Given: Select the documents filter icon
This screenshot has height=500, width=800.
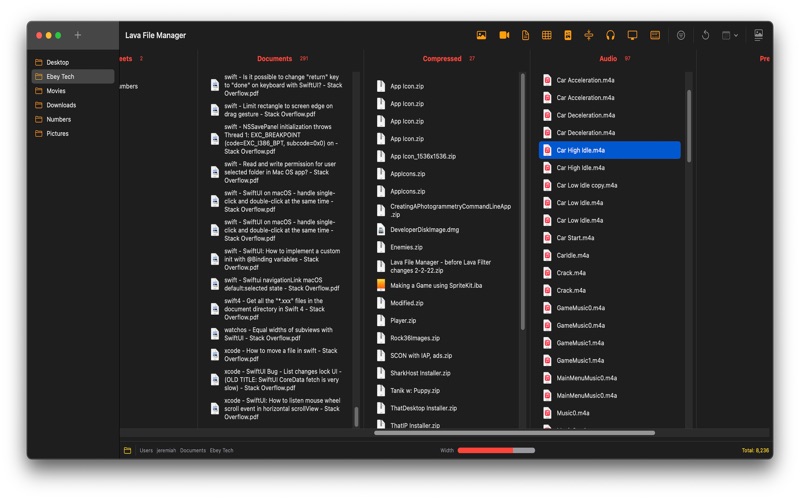Looking at the screenshot, I should [x=526, y=35].
